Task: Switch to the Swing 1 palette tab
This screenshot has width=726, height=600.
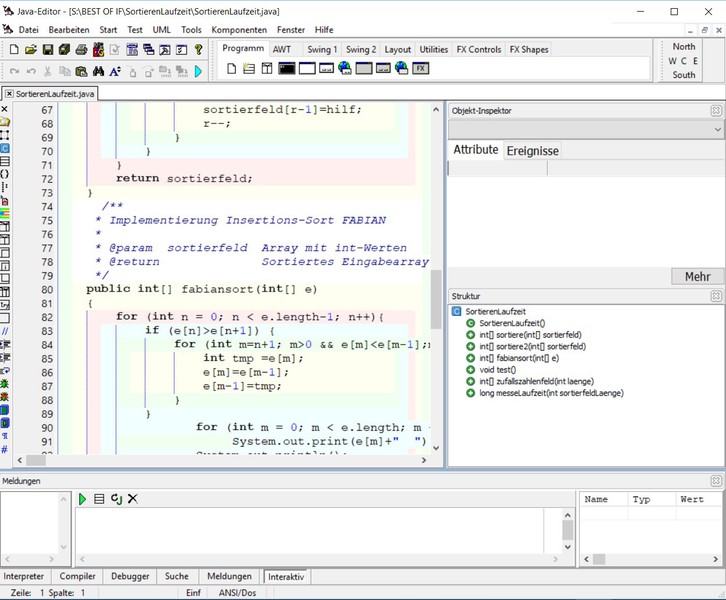Action: pyautogui.click(x=321, y=49)
